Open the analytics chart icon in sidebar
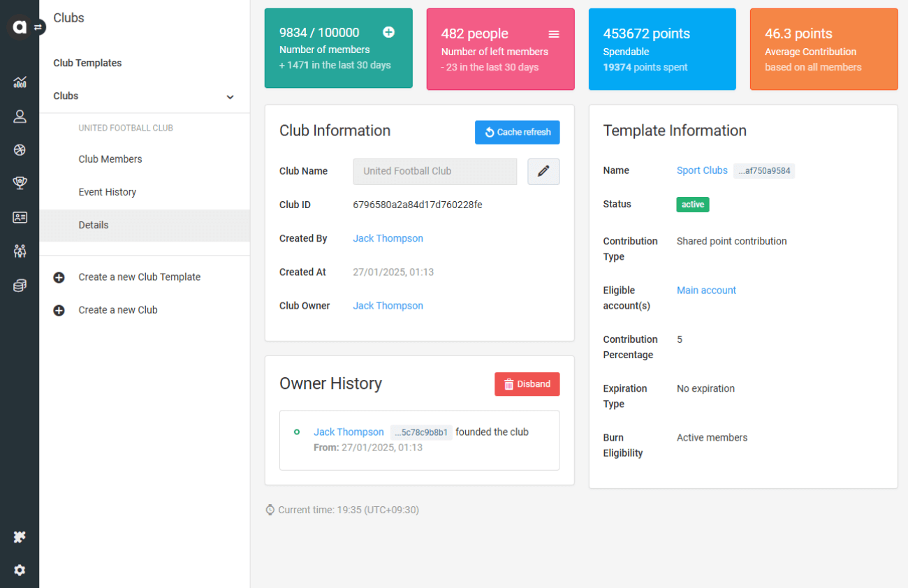Image resolution: width=908 pixels, height=588 pixels. [x=20, y=82]
